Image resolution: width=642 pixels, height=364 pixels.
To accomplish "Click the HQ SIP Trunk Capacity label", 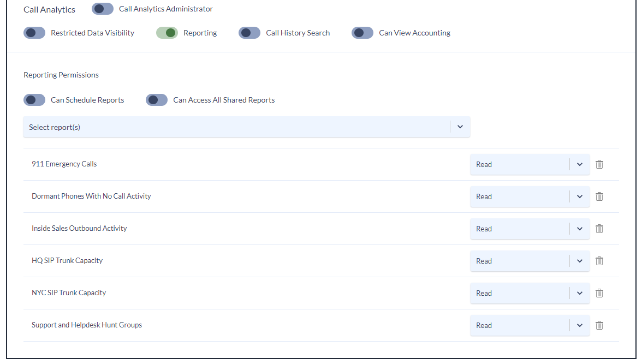I will 67,260.
